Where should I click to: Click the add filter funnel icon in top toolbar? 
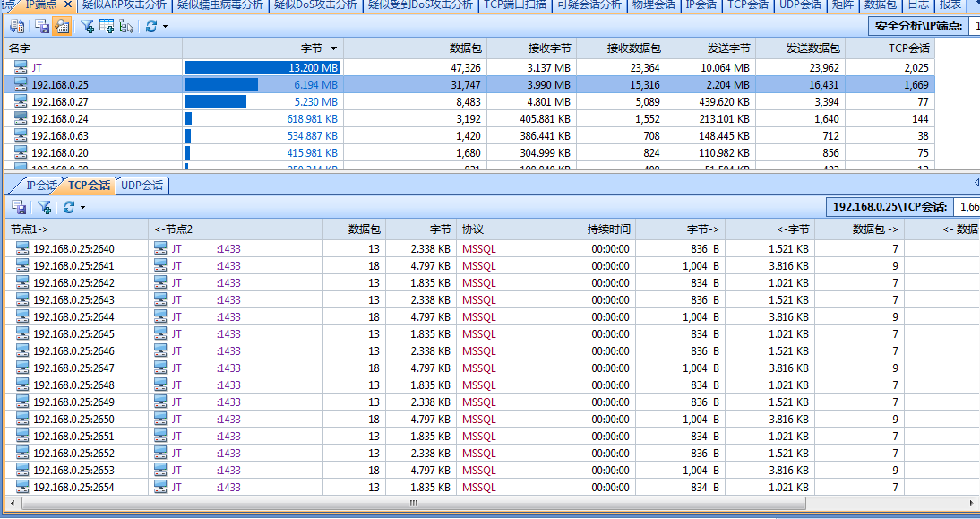tap(87, 26)
